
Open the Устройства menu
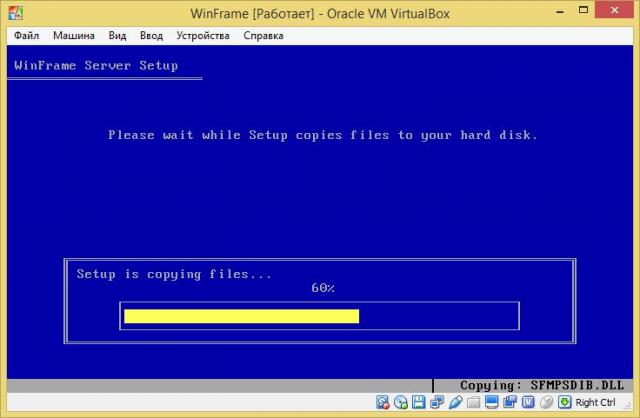[203, 36]
